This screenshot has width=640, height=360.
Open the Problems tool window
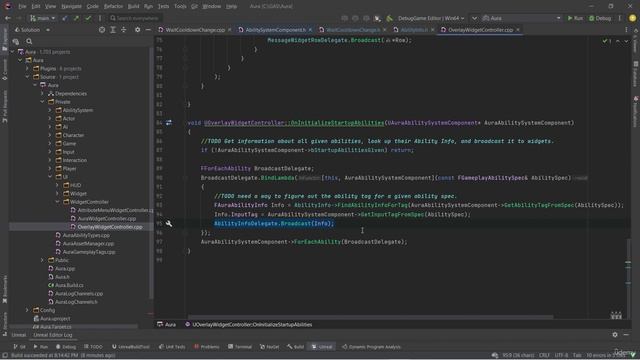(x=207, y=347)
